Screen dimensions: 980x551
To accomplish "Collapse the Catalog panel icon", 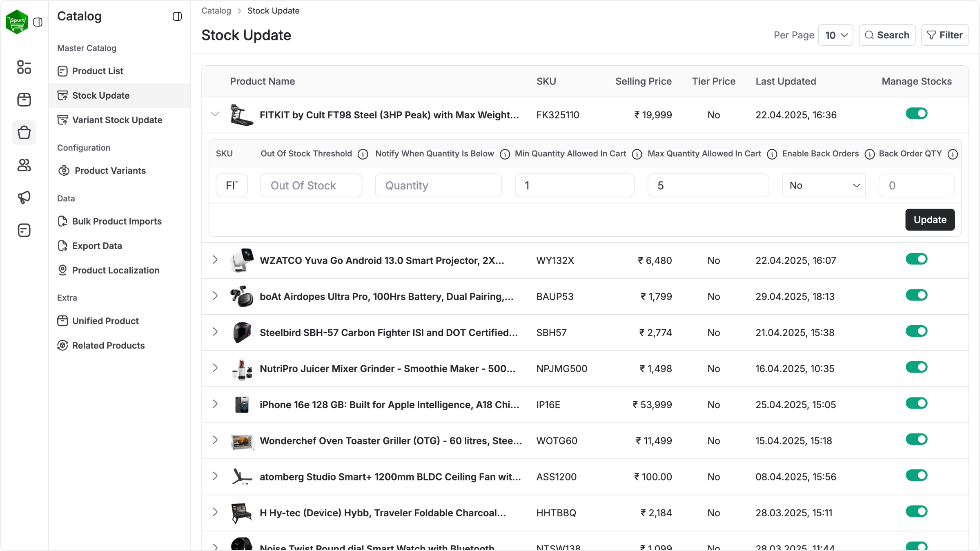I will (x=177, y=16).
